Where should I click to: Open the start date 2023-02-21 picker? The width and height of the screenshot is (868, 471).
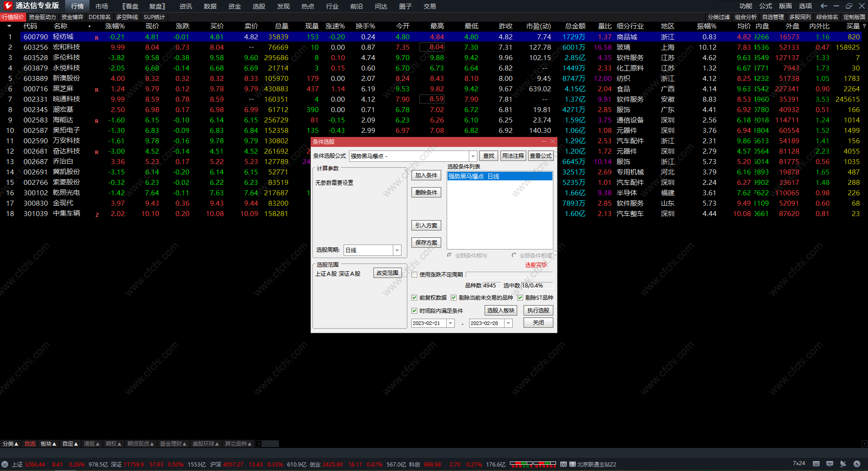(x=450, y=323)
